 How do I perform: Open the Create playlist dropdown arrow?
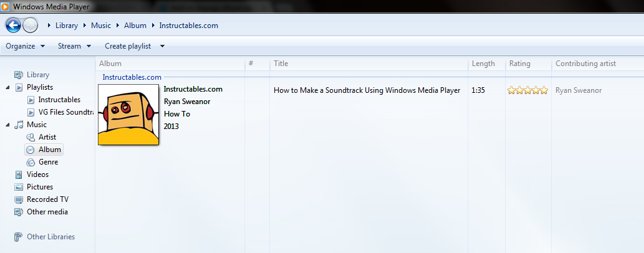(x=162, y=46)
